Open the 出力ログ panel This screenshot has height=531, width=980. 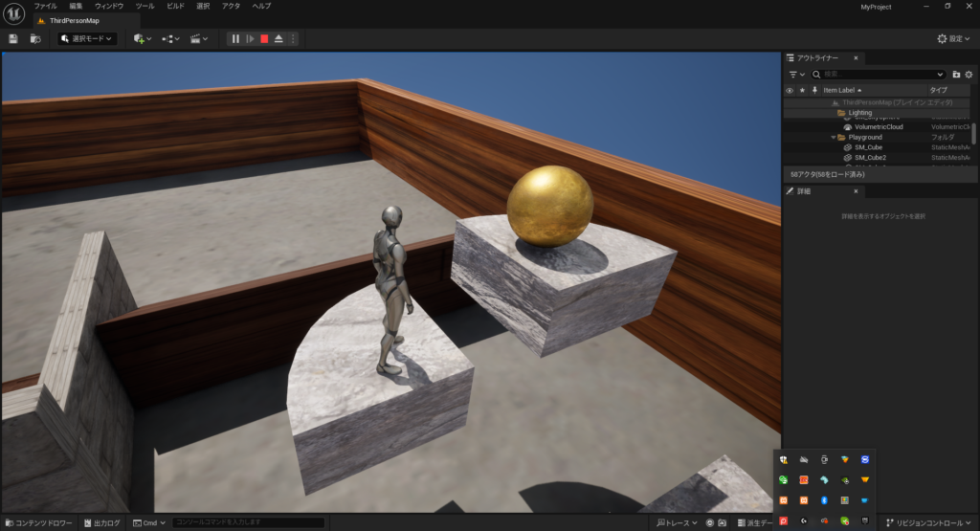pyautogui.click(x=102, y=523)
